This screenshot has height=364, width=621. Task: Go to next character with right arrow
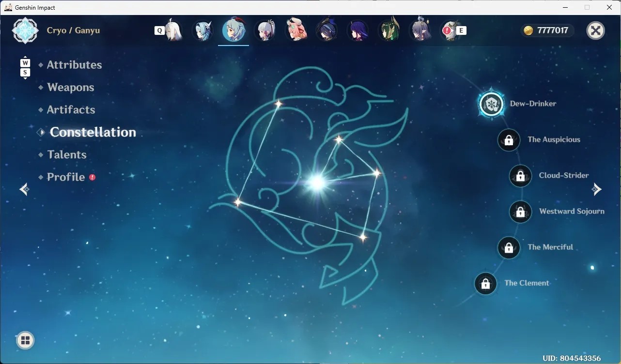point(597,189)
